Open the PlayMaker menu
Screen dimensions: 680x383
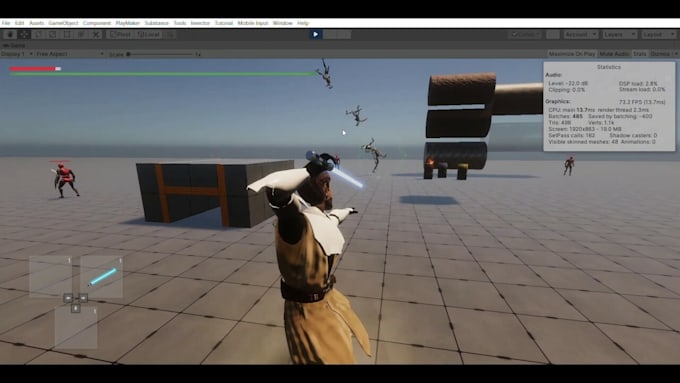click(x=128, y=23)
